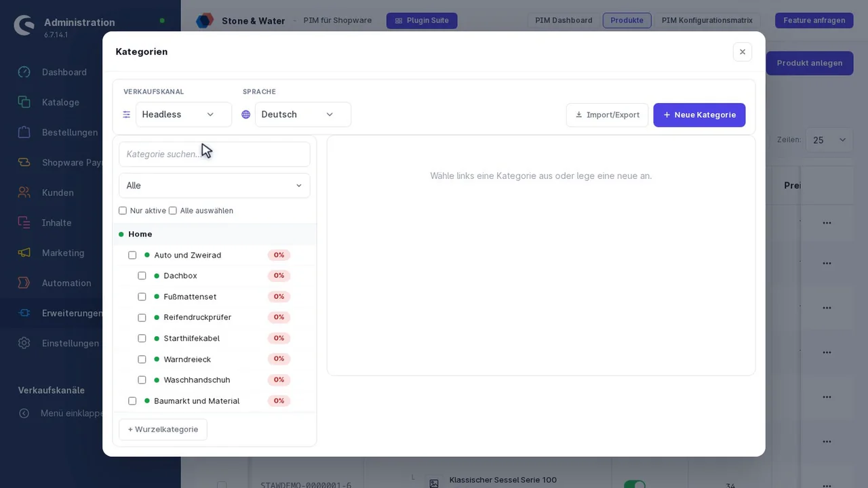Open the Zeilen 25 rows dropdown
The width and height of the screenshot is (868, 488).
pos(829,140)
